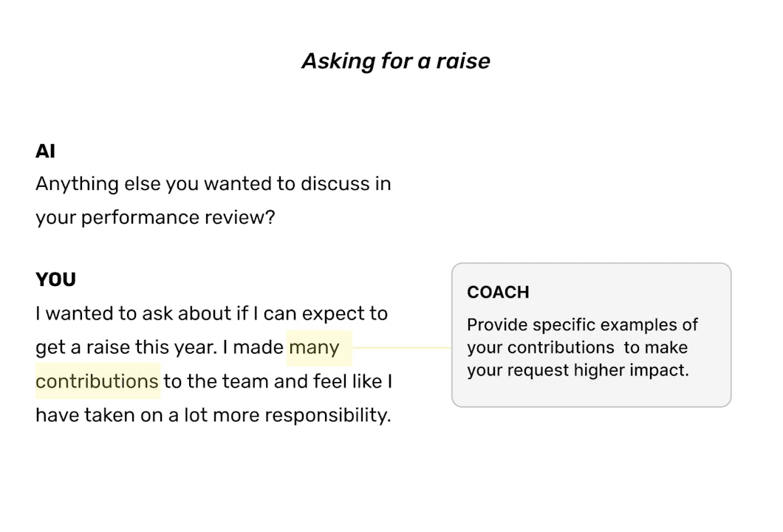Click the 'your performance review?' line

coord(154,218)
